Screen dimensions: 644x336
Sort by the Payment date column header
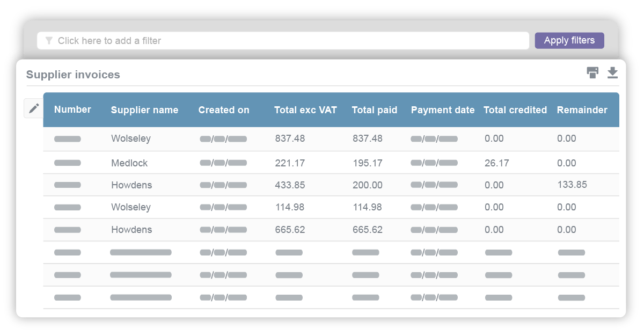pos(443,109)
